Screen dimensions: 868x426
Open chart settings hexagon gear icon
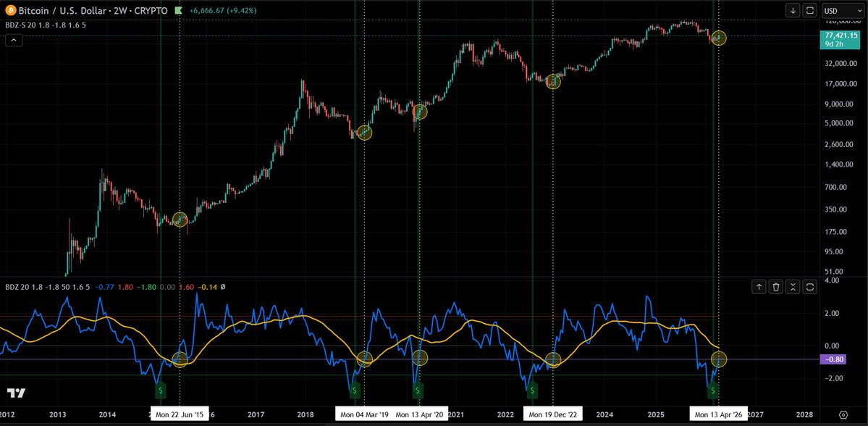click(843, 414)
